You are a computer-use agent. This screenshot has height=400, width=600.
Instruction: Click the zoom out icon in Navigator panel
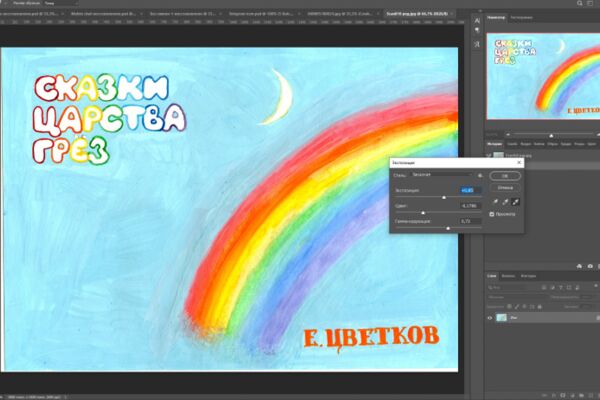click(508, 135)
